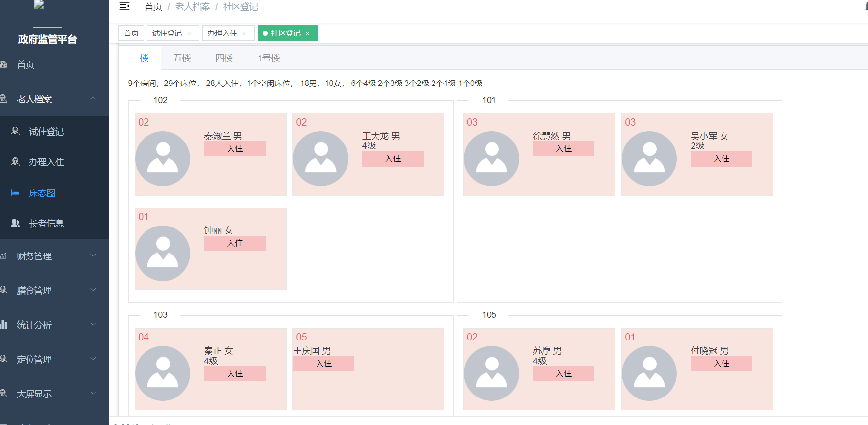The height and width of the screenshot is (425, 868).
Task: Switch to the 首页 page tag tab
Action: pos(131,33)
